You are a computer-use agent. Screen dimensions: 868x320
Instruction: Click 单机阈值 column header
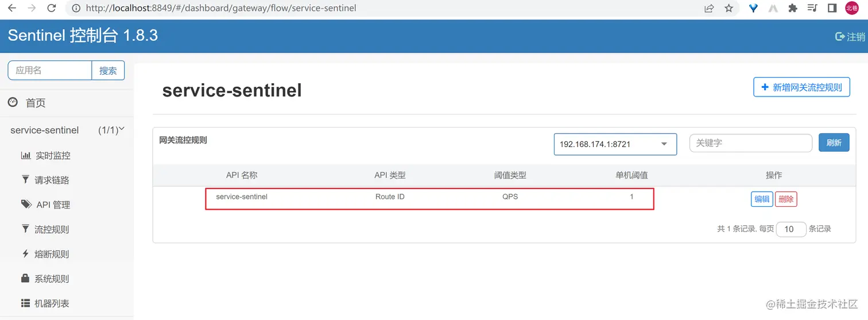631,175
